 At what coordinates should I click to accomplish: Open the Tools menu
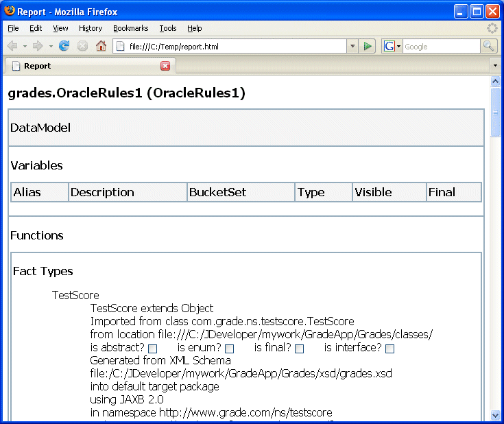tap(168, 28)
